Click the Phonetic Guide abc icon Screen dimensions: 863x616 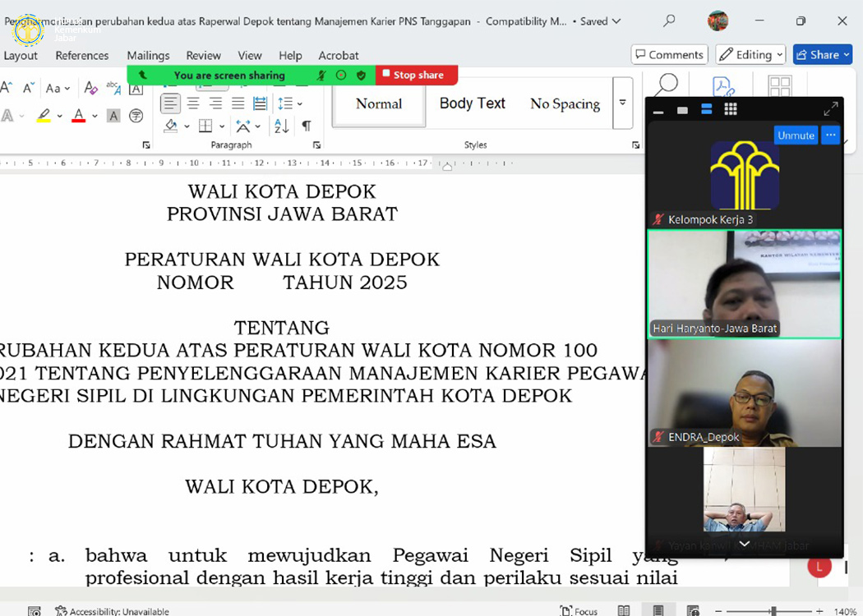pos(113,87)
